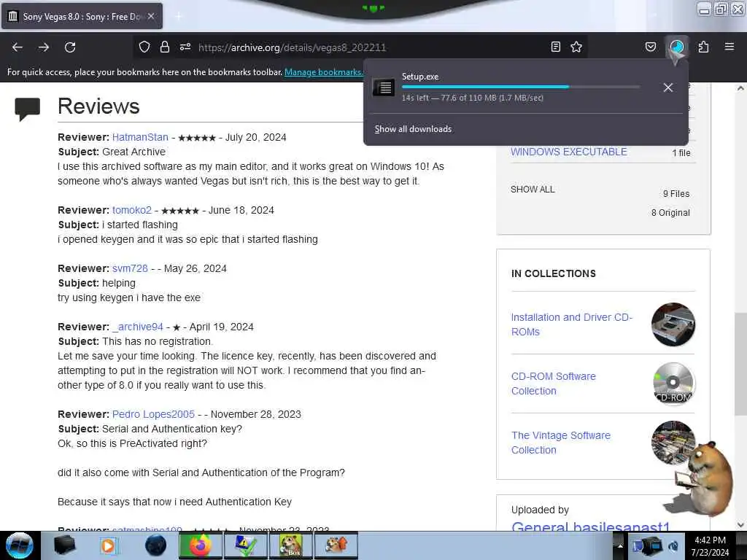Open reviewer Pedro Lopes2005's profile
The width and height of the screenshot is (747, 560).
coord(153,414)
